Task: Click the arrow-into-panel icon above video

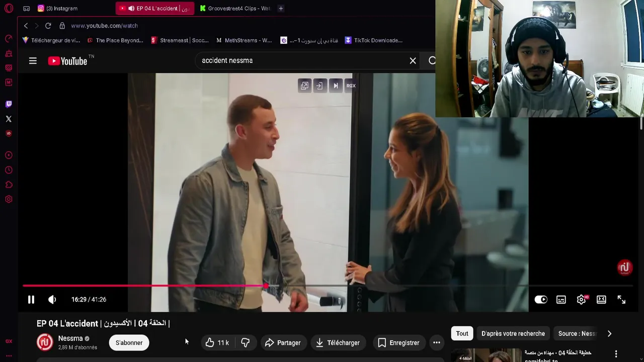Action: click(x=319, y=86)
